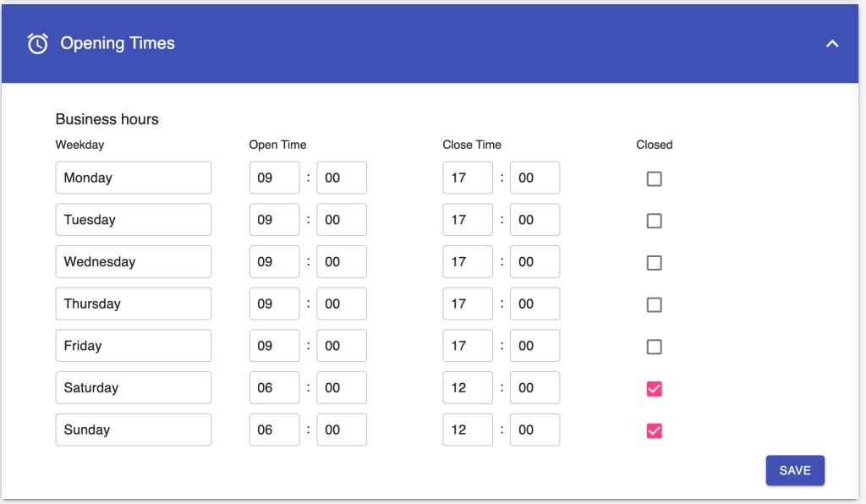866x504 pixels.
Task: Save the business hours
Action: point(795,470)
